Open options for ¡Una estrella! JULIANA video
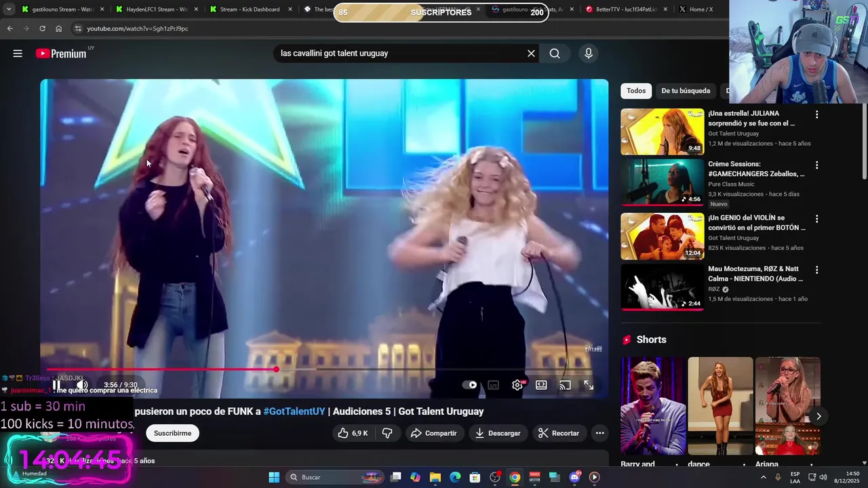This screenshot has width=868, height=488. (x=816, y=115)
